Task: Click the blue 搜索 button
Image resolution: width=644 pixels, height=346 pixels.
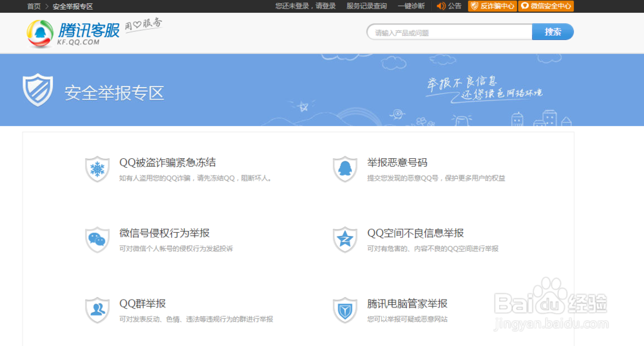Action: (x=553, y=32)
